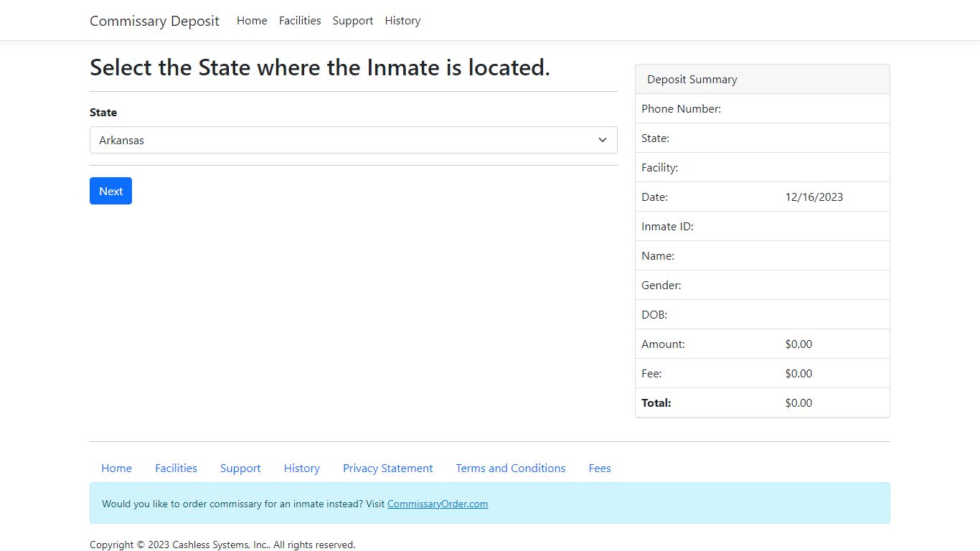Visit CommissaryOrder.com from the banner
Image resolution: width=980 pixels, height=551 pixels.
click(x=438, y=504)
